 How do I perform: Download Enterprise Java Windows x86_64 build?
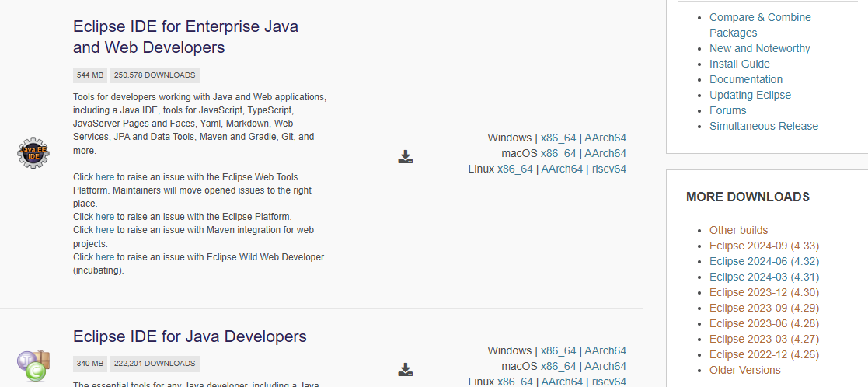click(x=558, y=138)
